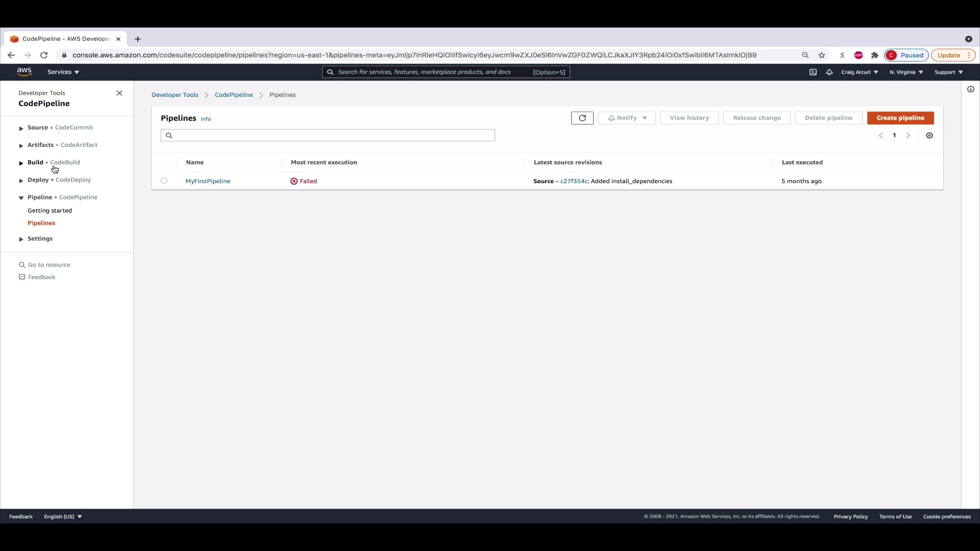Open Getting started in the sidebar
The width and height of the screenshot is (980, 551).
pyautogui.click(x=50, y=211)
